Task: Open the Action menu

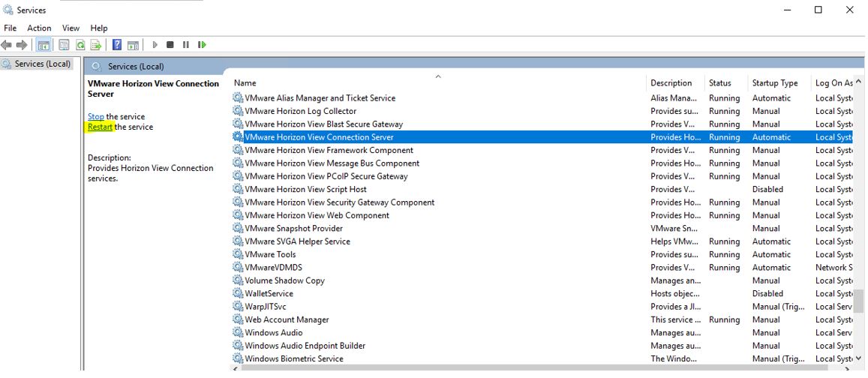Action: tap(39, 28)
